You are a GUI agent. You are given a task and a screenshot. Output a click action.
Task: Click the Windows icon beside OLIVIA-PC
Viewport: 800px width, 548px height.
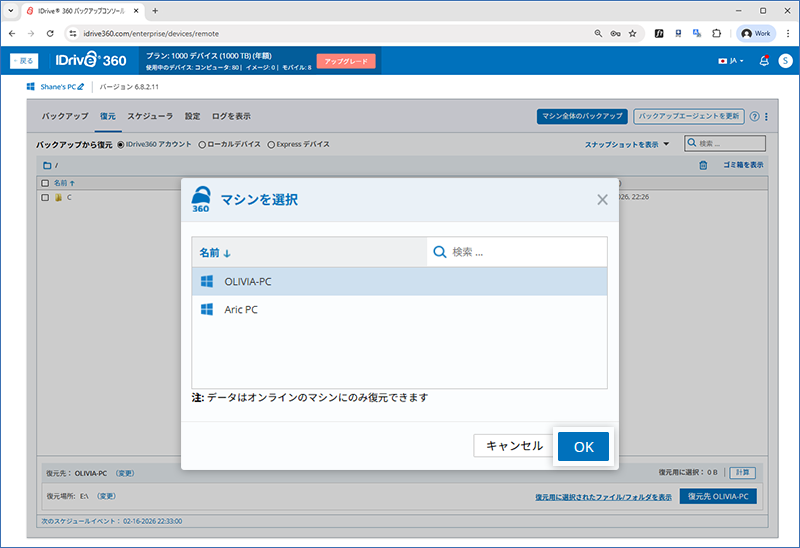207,282
